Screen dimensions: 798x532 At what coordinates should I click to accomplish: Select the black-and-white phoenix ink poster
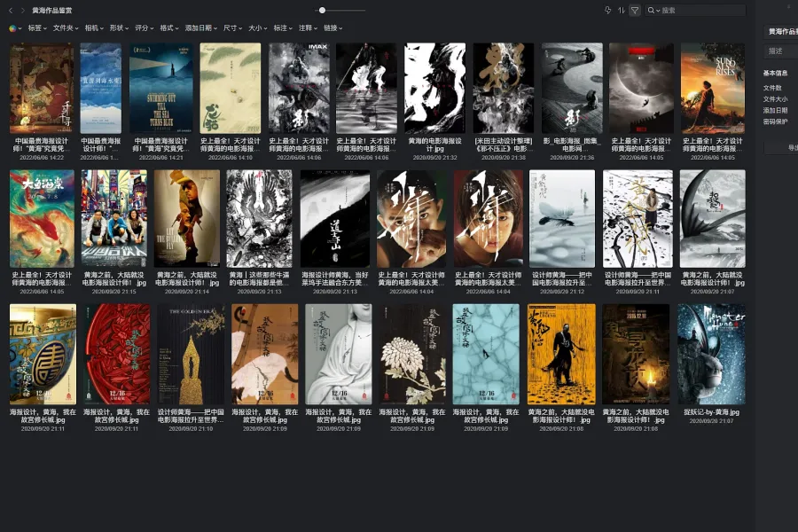pos(259,218)
